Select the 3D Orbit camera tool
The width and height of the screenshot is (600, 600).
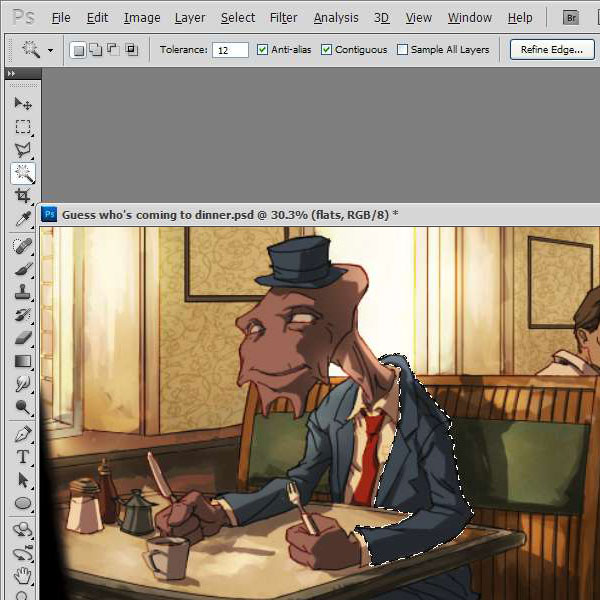pyautogui.click(x=23, y=553)
